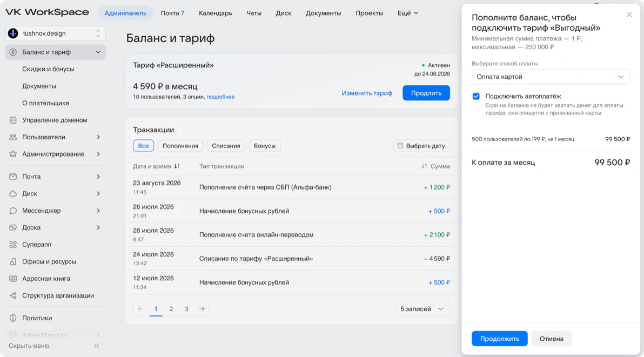Open Диск in top navigation

coord(284,13)
